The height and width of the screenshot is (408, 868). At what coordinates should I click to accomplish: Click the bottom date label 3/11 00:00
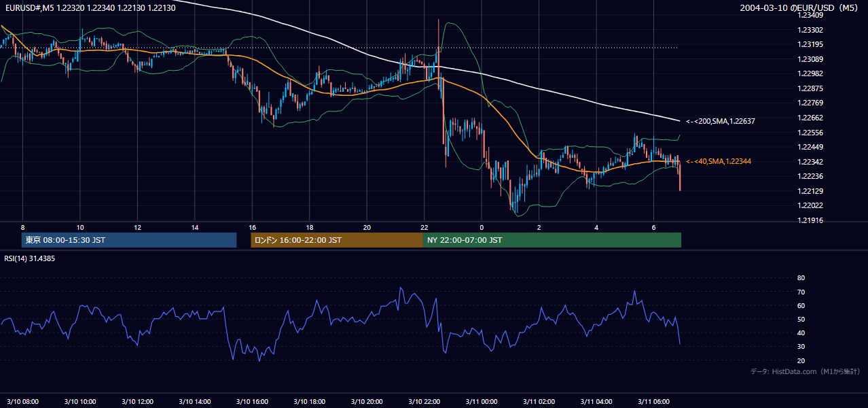482,401
